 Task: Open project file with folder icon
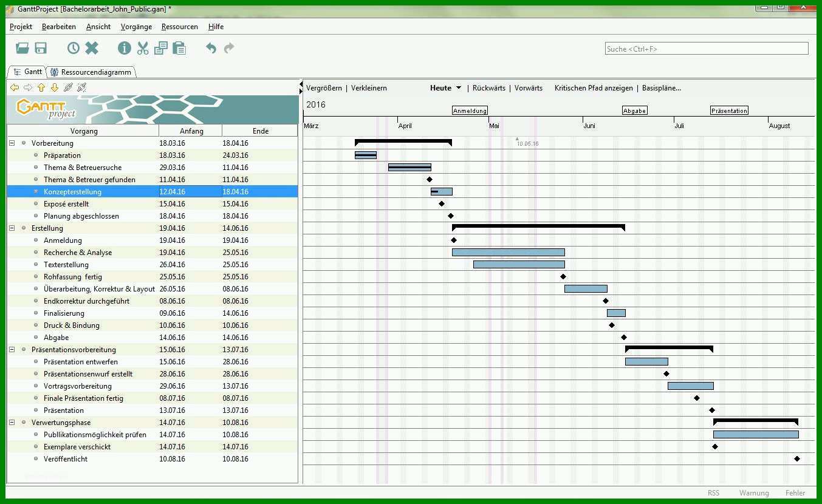(22, 48)
